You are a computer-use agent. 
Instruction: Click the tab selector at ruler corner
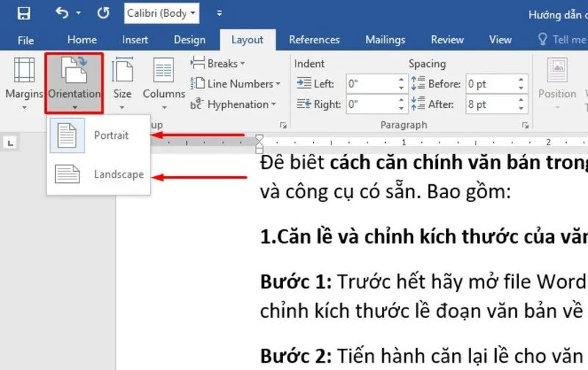10,142
